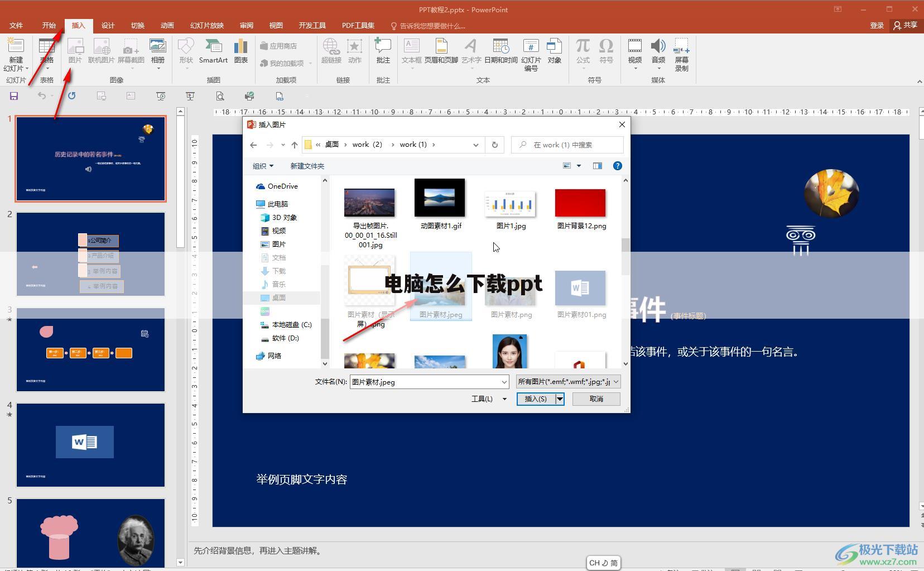Click 登录 sign-in link
This screenshot has width=924, height=571.
(877, 25)
